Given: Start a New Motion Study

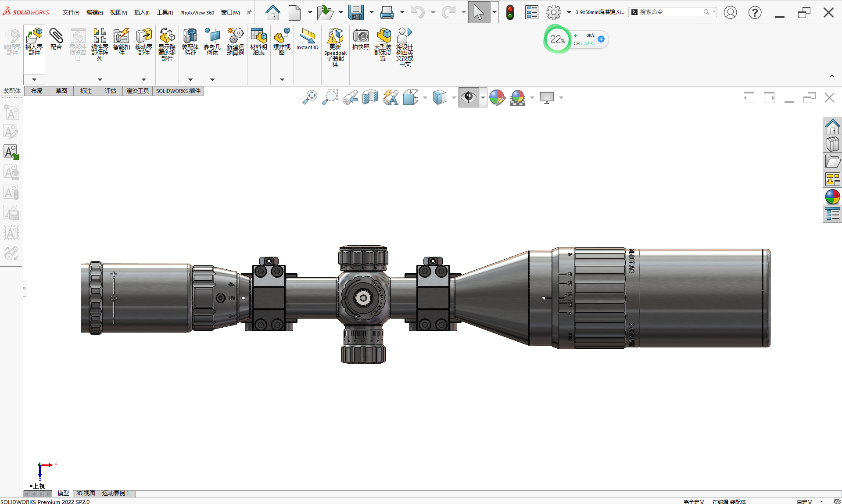Looking at the screenshot, I should 235,41.
